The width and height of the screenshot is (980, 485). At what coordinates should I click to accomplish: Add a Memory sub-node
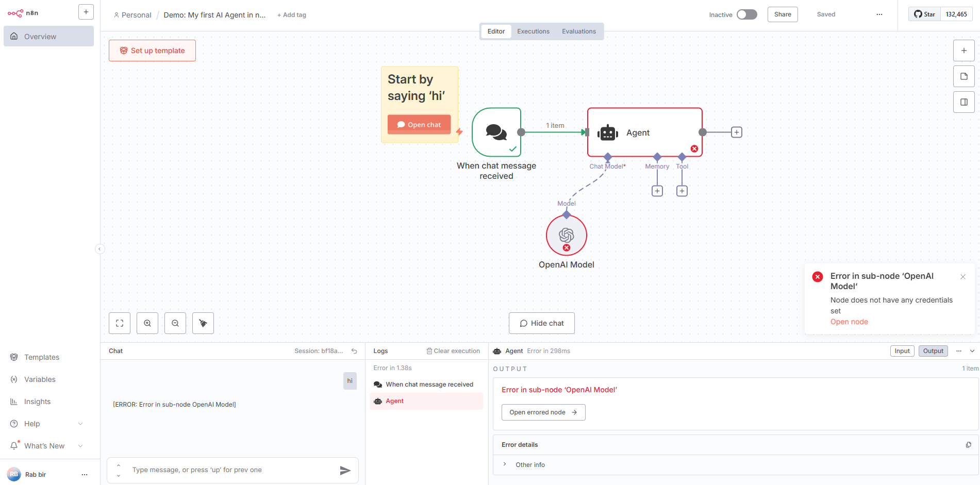click(x=657, y=191)
